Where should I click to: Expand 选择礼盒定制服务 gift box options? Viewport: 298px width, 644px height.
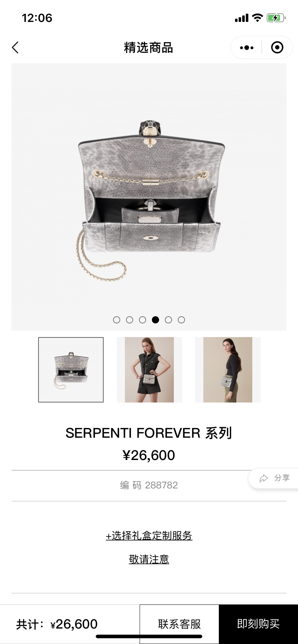coord(149,536)
